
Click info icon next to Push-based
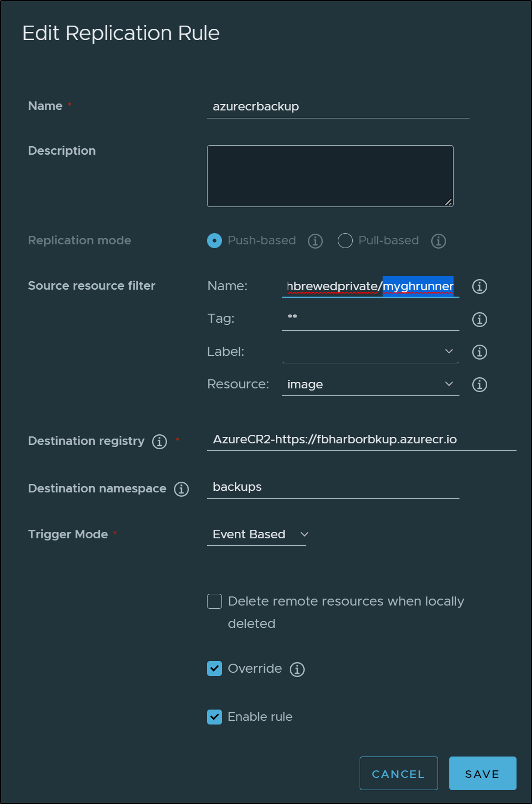coord(315,241)
